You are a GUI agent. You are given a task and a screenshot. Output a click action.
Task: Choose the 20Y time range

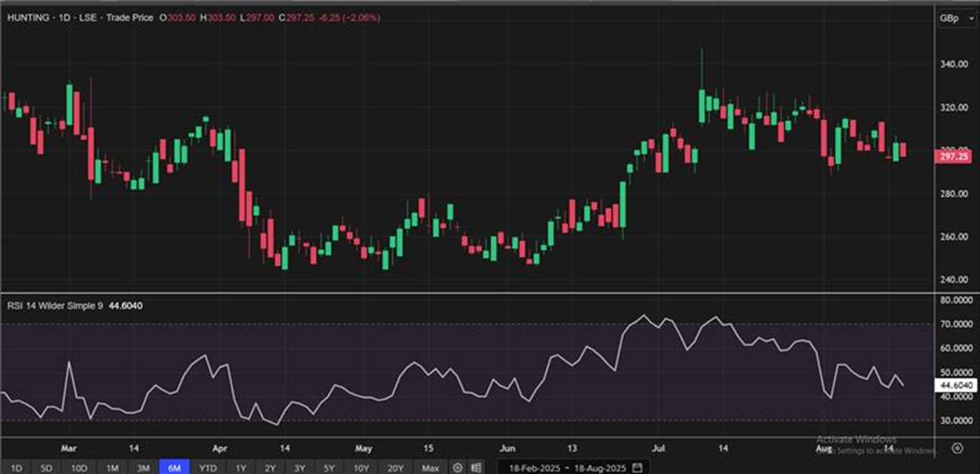396,468
